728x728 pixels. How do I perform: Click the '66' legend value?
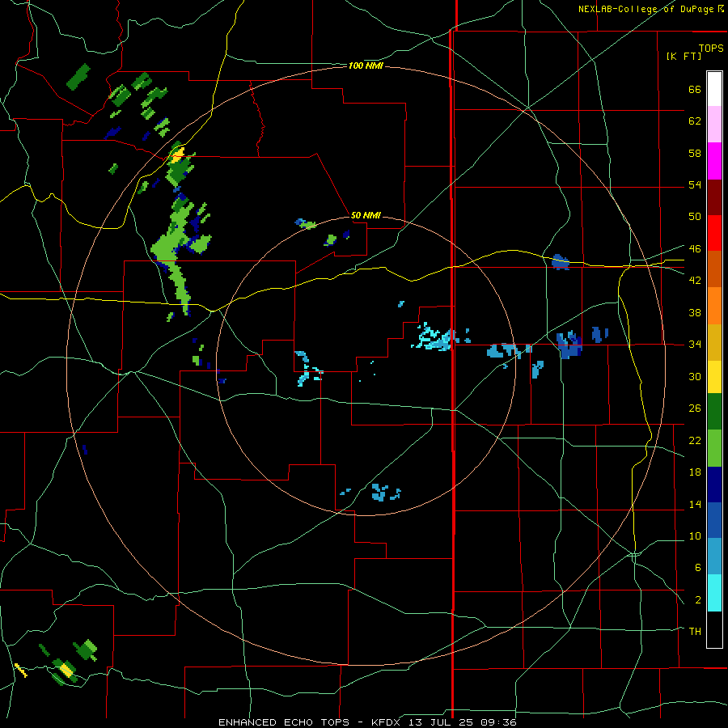(x=695, y=89)
